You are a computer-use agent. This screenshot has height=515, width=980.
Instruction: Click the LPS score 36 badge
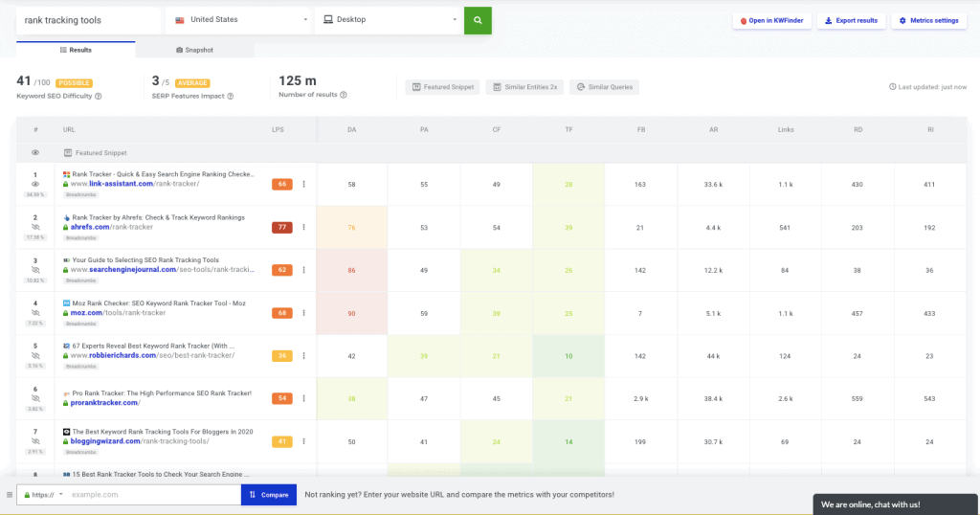tap(282, 356)
